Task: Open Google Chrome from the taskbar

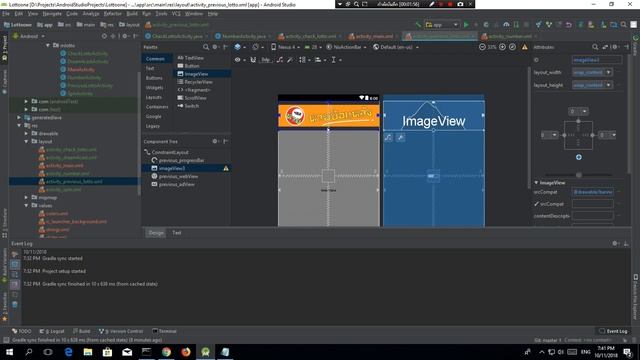Action: pos(166,351)
